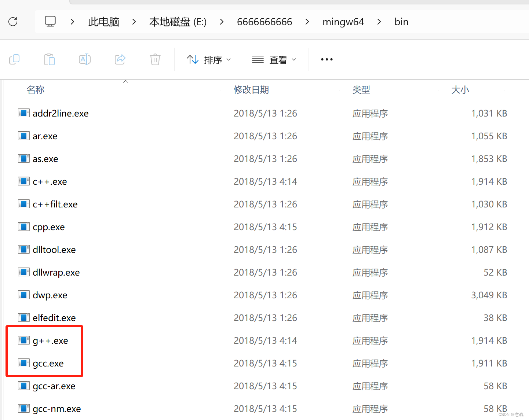
Task: Click the Delete trash icon
Action: 155,59
